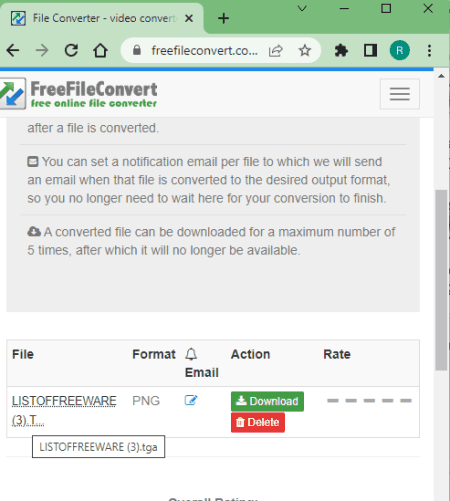Click the cloud download icon in info text
The height and width of the screenshot is (501, 450).
34,231
